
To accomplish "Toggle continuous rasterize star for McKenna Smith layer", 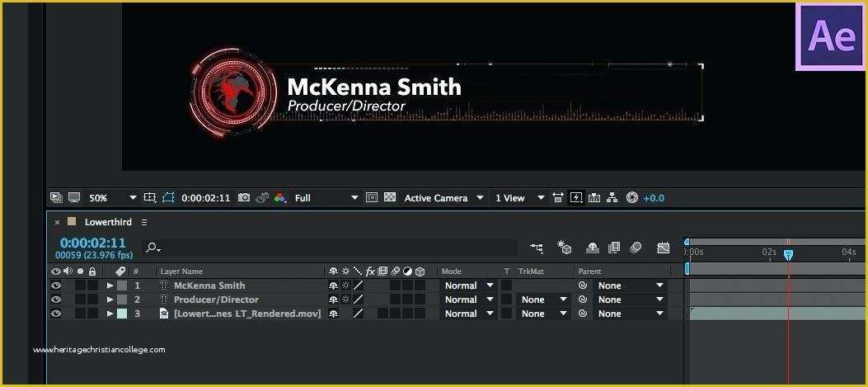I will [346, 286].
